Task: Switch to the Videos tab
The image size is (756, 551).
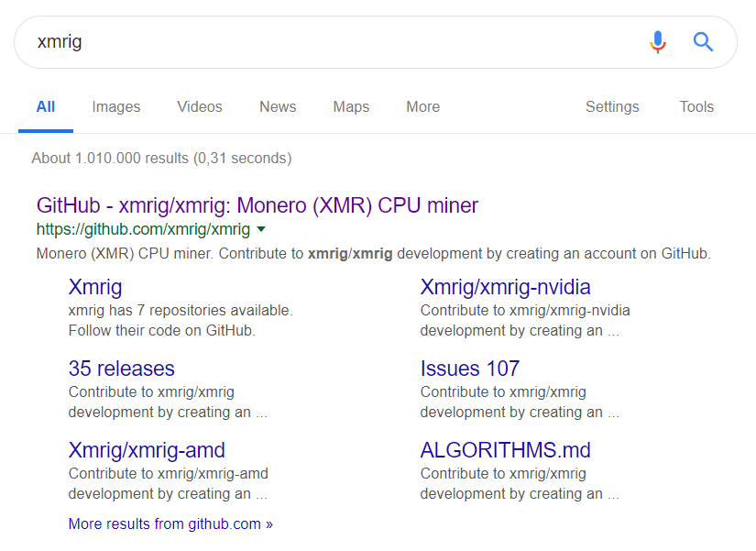Action: (x=200, y=106)
